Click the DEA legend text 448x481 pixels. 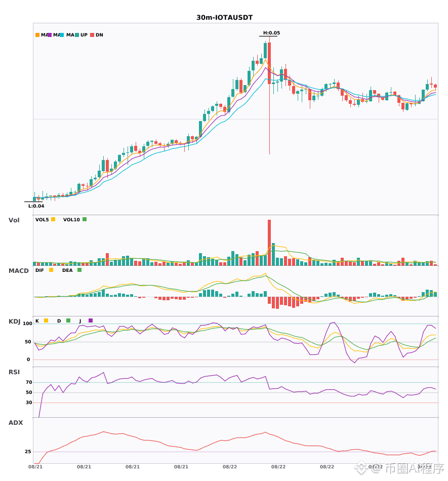click(67, 270)
